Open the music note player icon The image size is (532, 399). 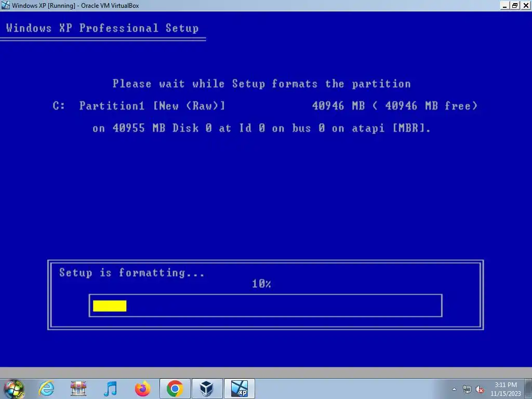[x=110, y=389]
